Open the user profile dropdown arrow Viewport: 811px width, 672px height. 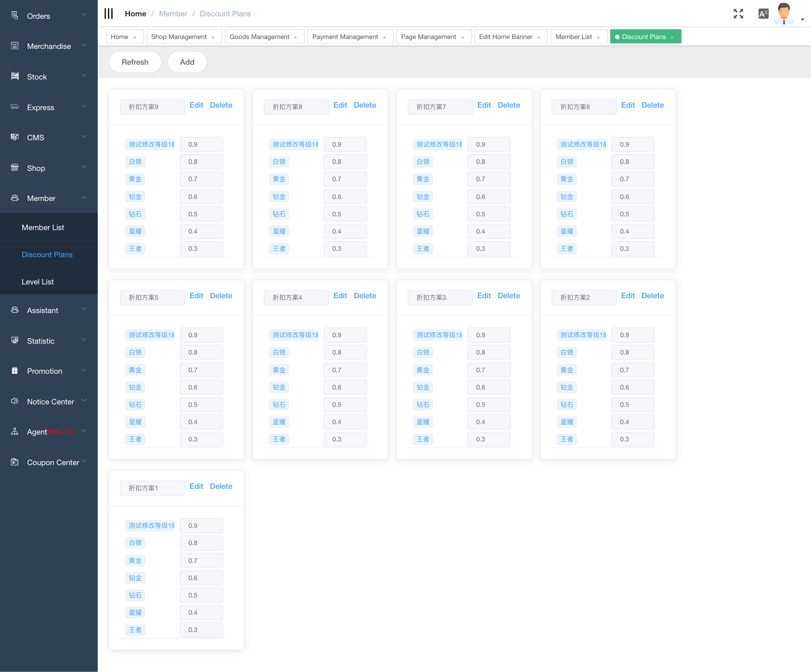802,20
